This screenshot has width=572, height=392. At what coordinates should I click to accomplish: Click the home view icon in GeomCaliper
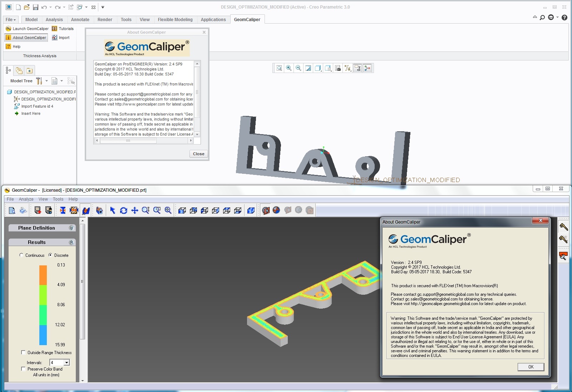click(99, 210)
